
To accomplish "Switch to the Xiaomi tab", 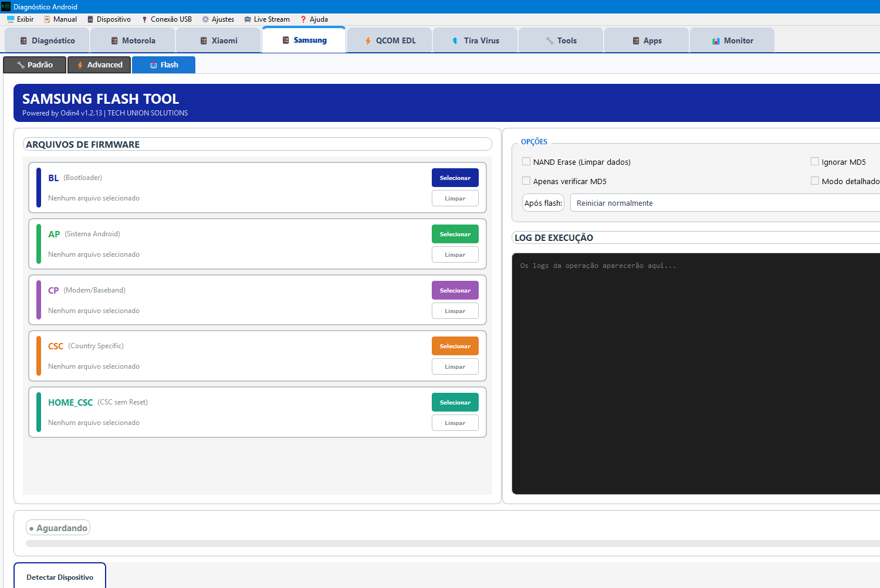I will point(218,40).
